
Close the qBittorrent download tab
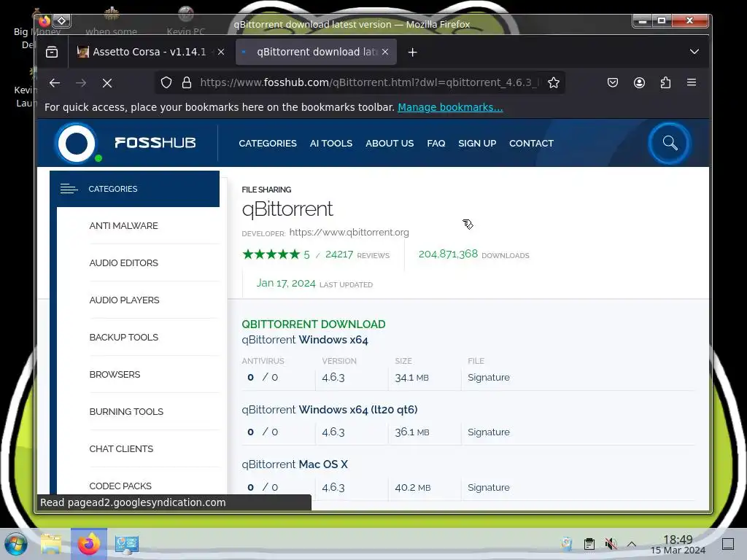(x=385, y=52)
